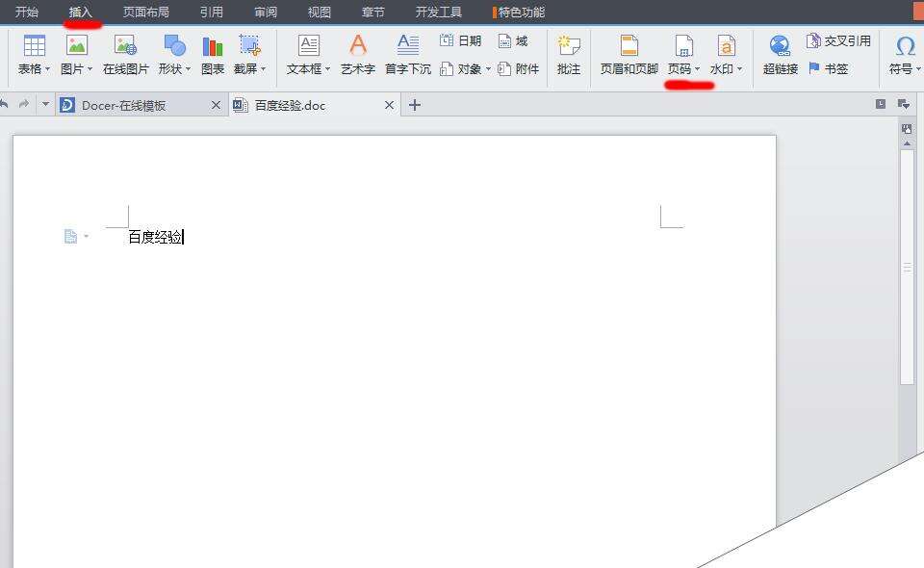Screen dimensions: 924x568
Task: Click the vertical scrollbar up arrow
Action: click(x=907, y=143)
